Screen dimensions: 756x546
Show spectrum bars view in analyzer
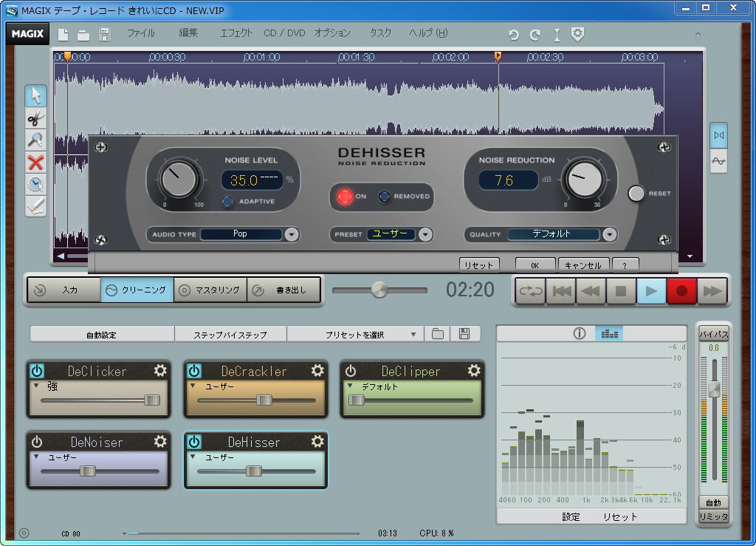pyautogui.click(x=609, y=333)
